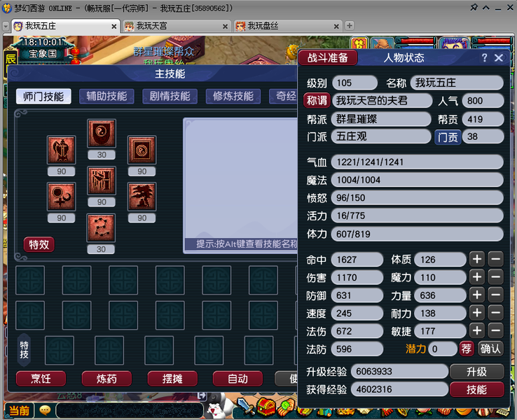
Task: Decrease 力量 with the minus button
Action: click(x=495, y=295)
